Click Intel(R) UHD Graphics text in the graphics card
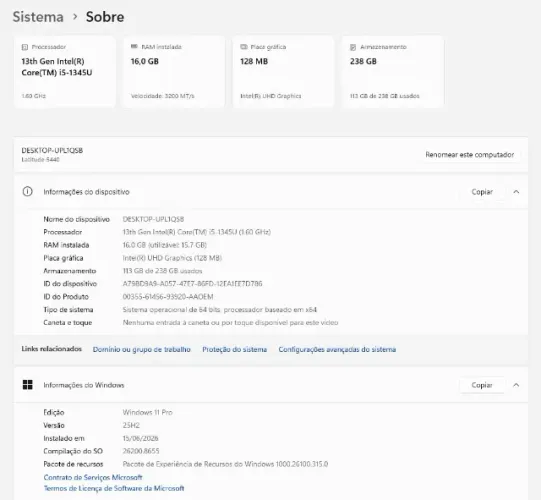The height and width of the screenshot is (500, 541). point(271,96)
